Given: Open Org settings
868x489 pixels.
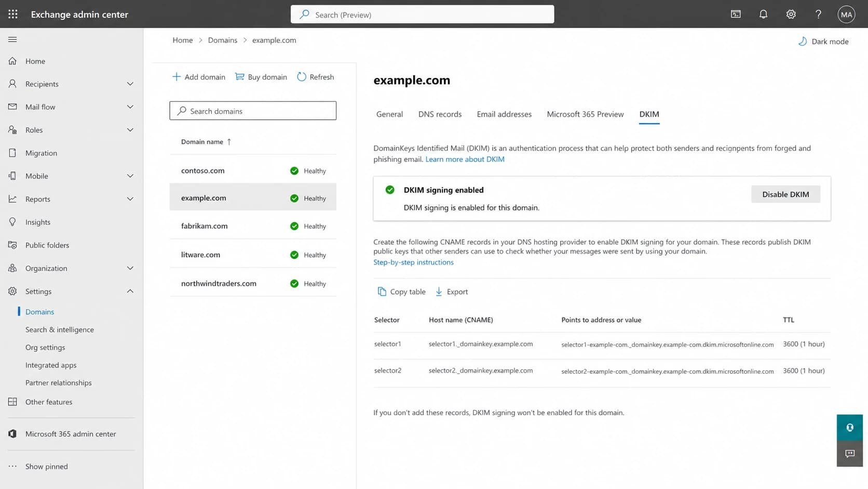Looking at the screenshot, I should [x=45, y=347].
